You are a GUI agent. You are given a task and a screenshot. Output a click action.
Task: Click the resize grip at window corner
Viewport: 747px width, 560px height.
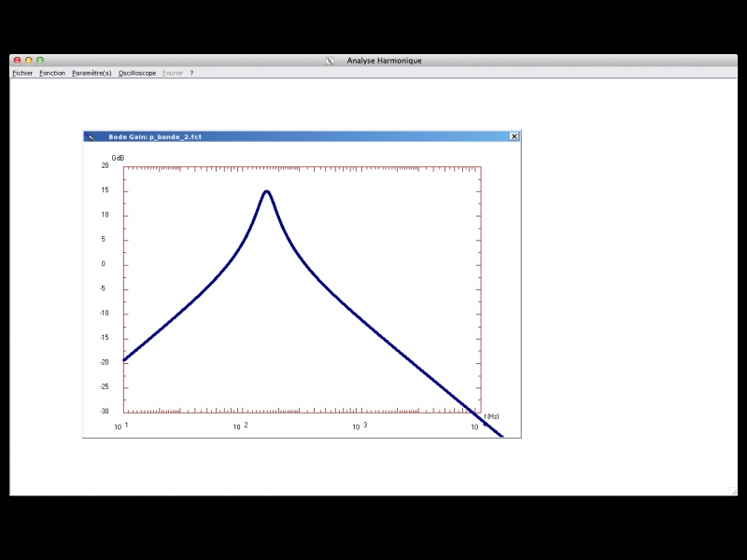733,491
